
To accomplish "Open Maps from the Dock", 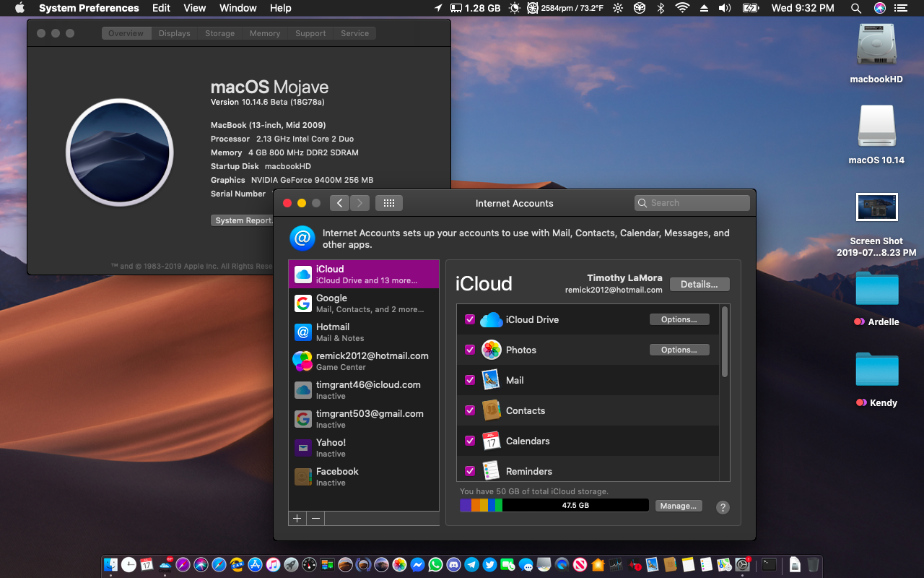I will tap(724, 564).
